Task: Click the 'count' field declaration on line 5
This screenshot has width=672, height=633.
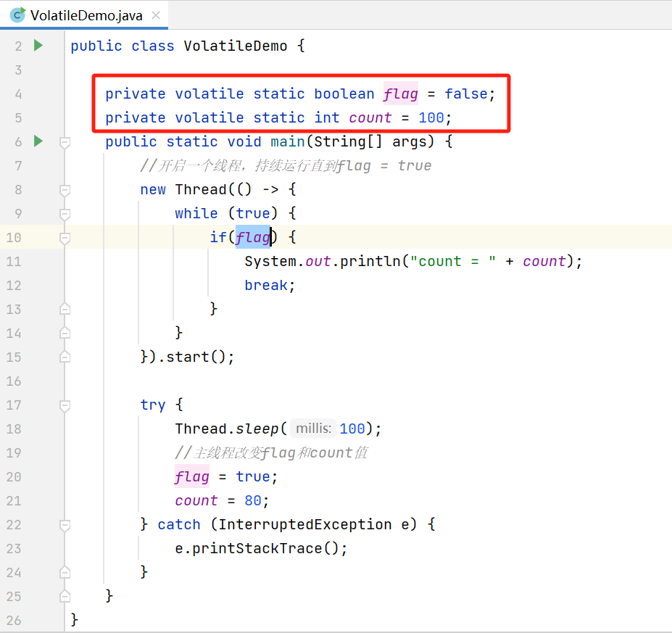Action: click(x=370, y=117)
